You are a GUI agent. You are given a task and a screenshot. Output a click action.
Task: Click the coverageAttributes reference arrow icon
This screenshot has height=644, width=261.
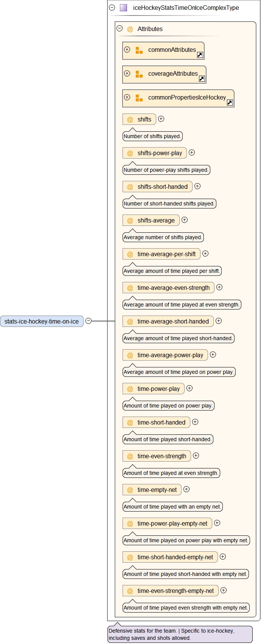[x=202, y=79]
